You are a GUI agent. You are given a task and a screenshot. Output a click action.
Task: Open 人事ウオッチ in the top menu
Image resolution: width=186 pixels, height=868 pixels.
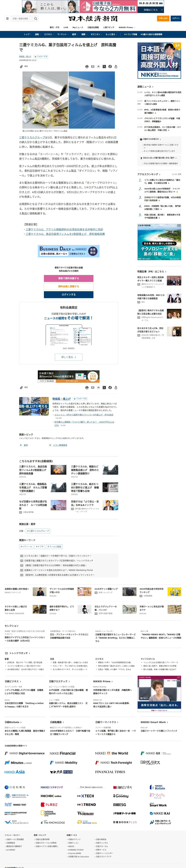(109, 27)
